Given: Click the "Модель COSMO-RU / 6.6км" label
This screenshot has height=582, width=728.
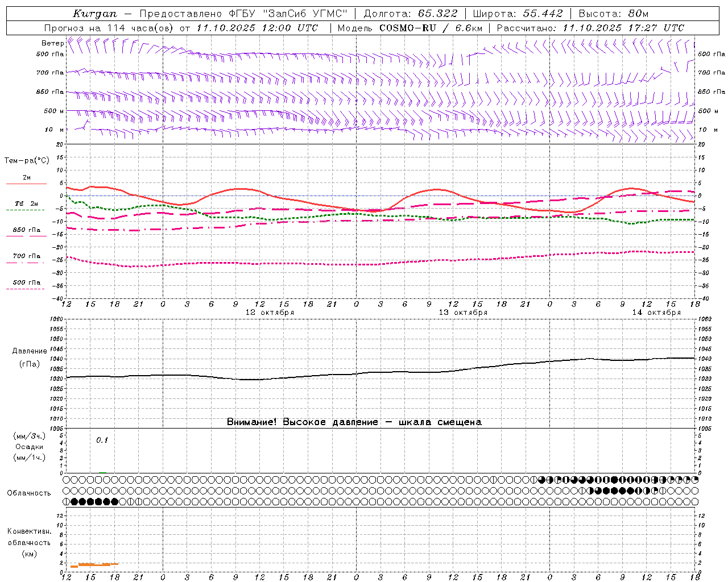Looking at the screenshot, I should (x=410, y=28).
